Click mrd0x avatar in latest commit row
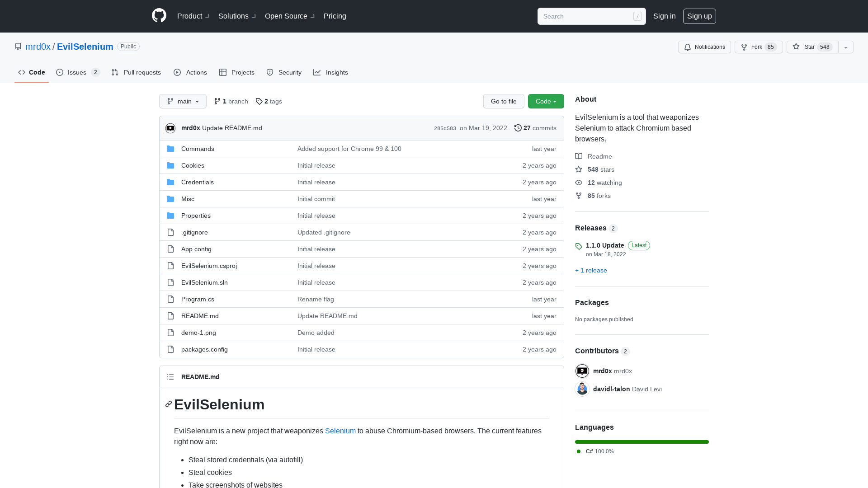 [x=170, y=128]
